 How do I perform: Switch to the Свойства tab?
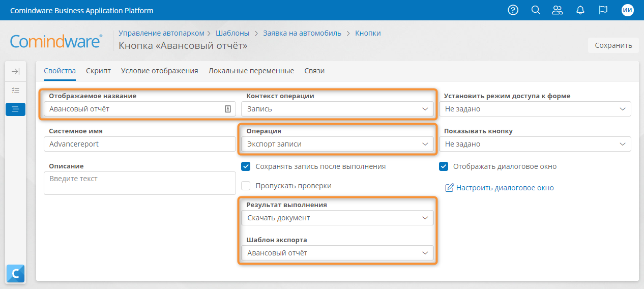pyautogui.click(x=60, y=71)
